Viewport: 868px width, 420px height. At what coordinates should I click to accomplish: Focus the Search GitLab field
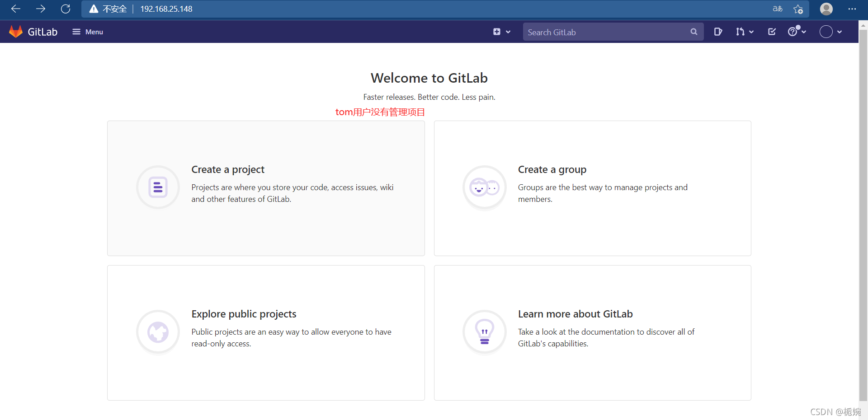coord(613,32)
